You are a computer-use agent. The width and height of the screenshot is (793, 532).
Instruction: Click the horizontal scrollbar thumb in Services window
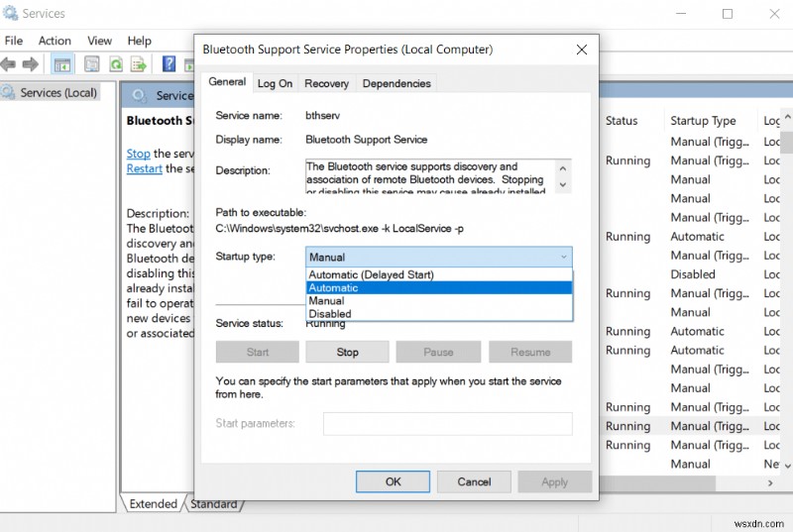[657, 483]
